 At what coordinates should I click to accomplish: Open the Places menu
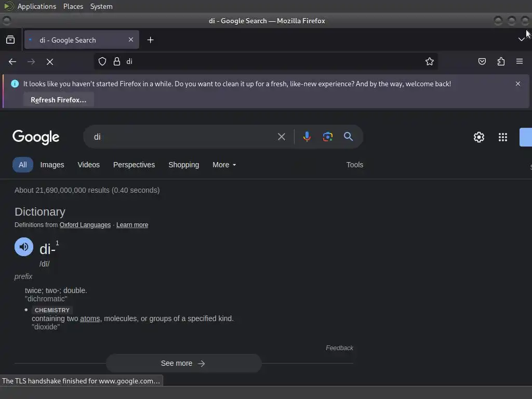coord(73,6)
